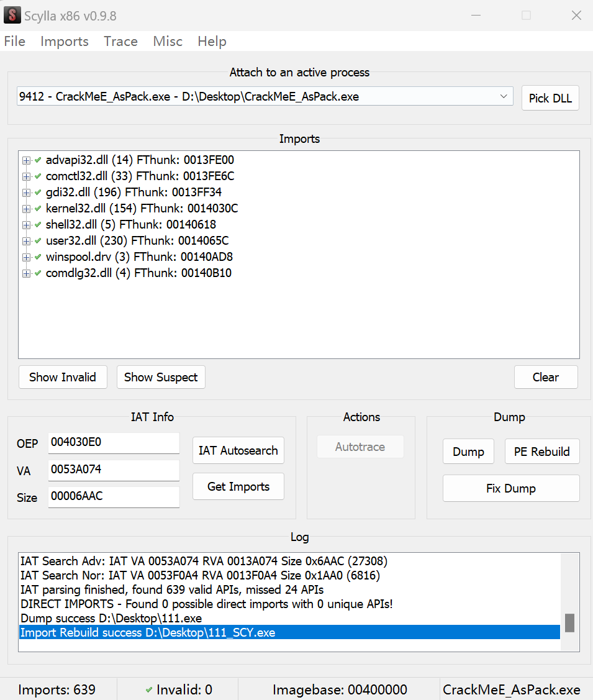593x700 pixels.
Task: Click green checkmark beside advapi32.dll
Action: (38, 160)
